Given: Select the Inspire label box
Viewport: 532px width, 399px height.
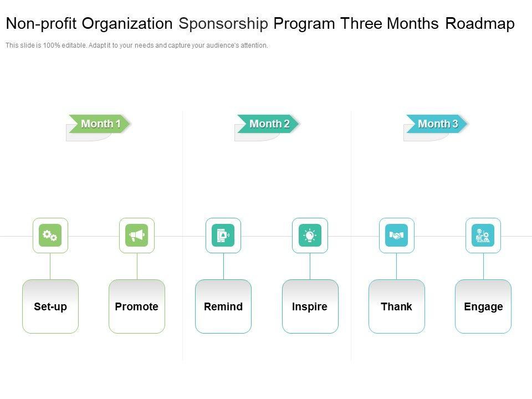Looking at the screenshot, I should click(310, 306).
